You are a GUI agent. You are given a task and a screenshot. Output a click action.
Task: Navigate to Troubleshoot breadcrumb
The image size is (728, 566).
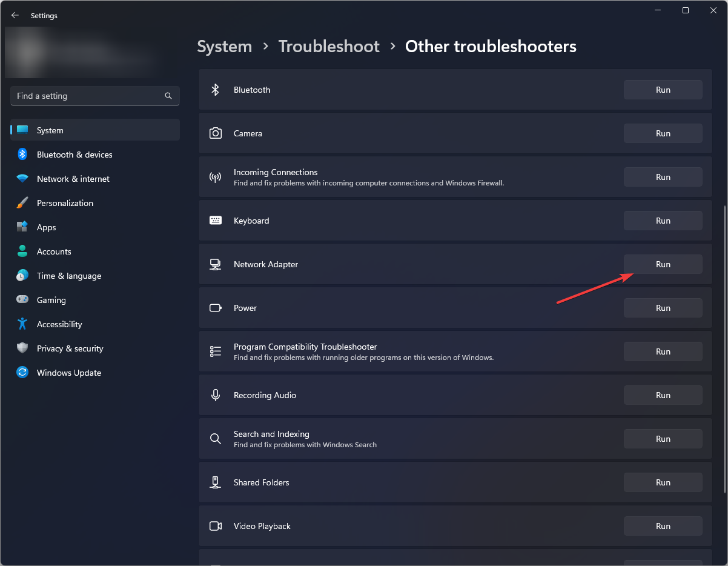tap(329, 47)
